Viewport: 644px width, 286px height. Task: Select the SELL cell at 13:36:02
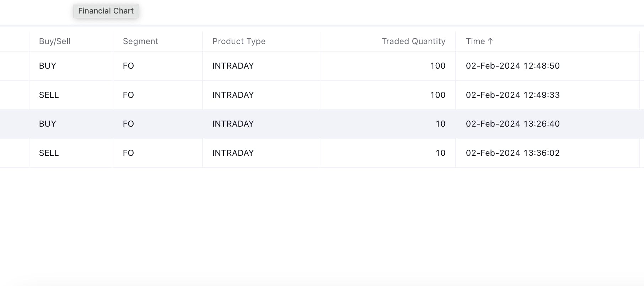pos(49,153)
